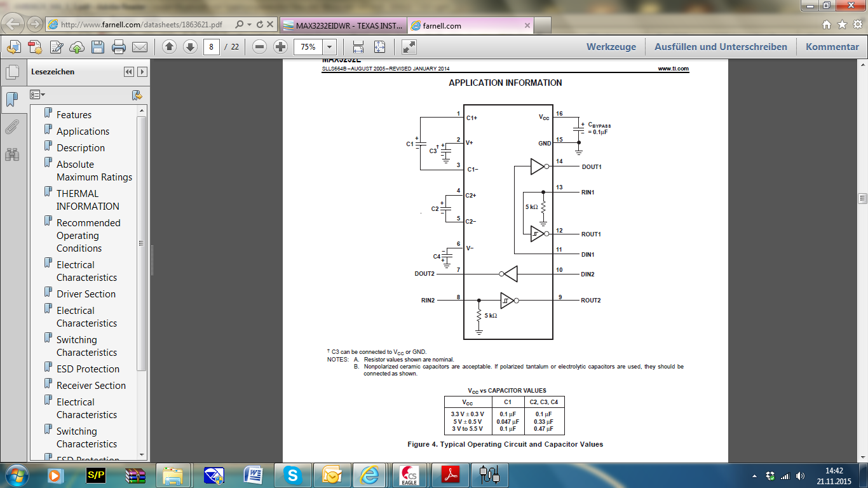Toggle the bookmarks panel icon
The image size is (868, 488).
(11, 99)
